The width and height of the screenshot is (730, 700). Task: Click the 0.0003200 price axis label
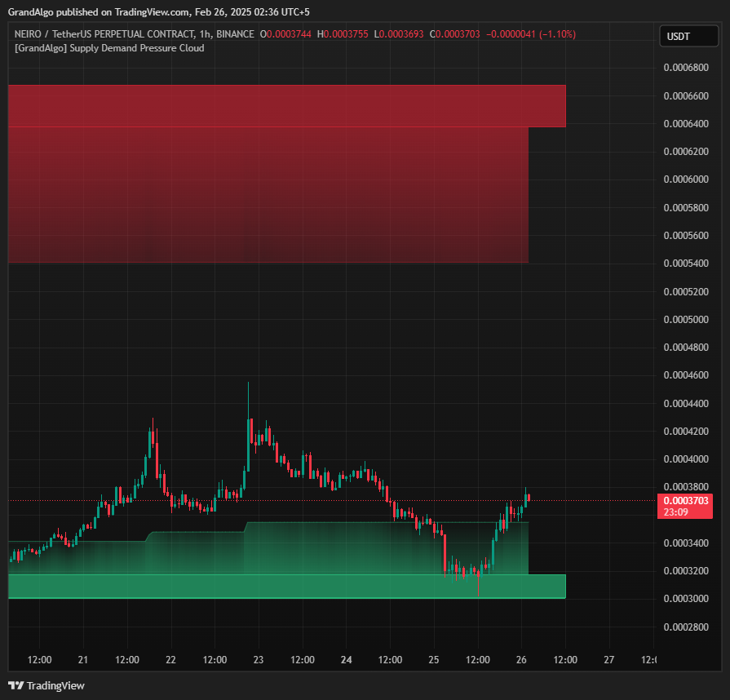(x=686, y=570)
